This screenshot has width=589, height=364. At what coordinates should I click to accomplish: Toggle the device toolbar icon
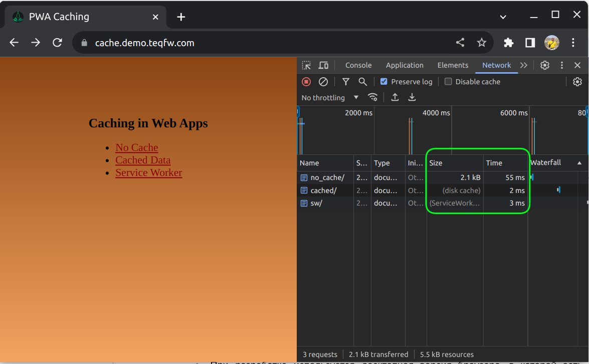323,65
